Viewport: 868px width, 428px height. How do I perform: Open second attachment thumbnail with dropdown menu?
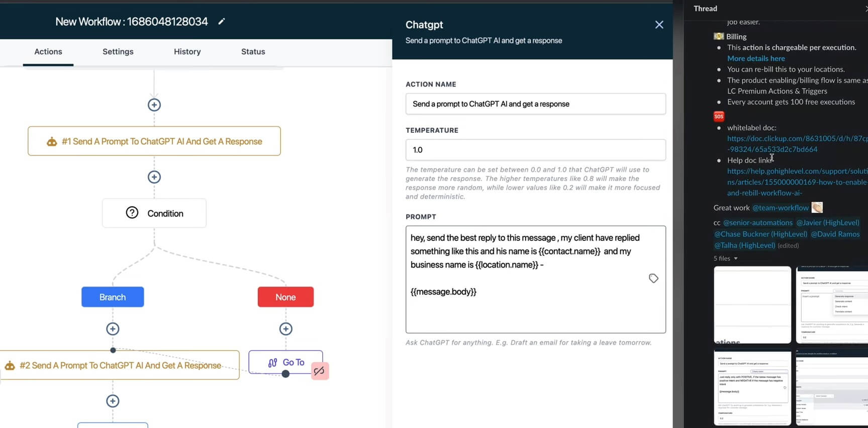(832, 305)
